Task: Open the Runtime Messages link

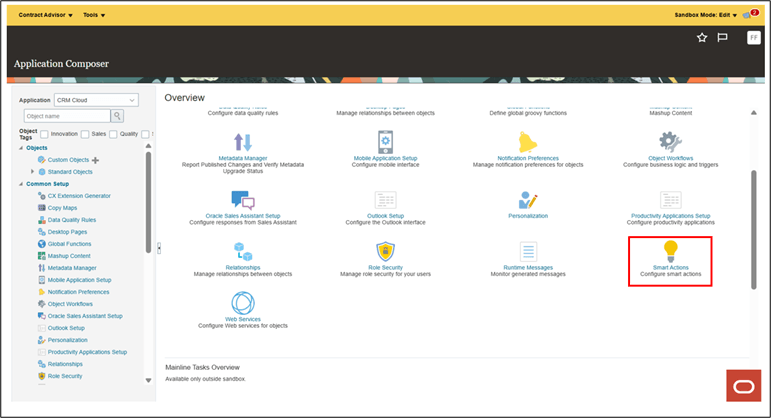Action: [x=528, y=268]
